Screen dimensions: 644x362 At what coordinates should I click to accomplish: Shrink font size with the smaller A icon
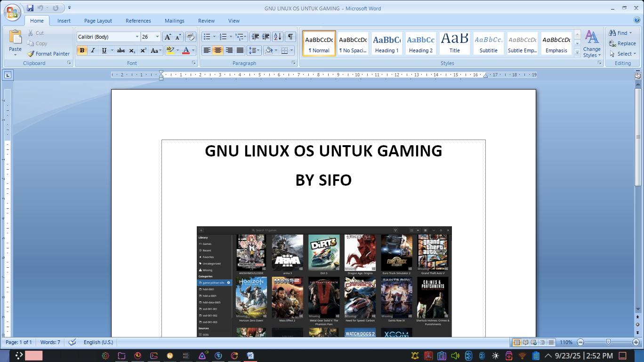click(x=178, y=37)
